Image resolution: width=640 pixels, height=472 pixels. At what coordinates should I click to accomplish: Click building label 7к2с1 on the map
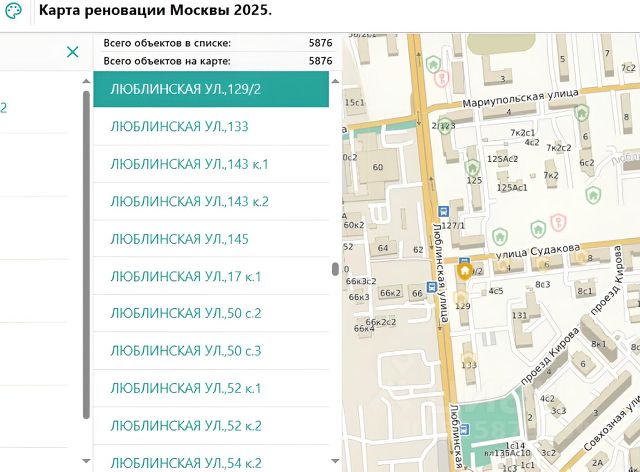click(522, 133)
